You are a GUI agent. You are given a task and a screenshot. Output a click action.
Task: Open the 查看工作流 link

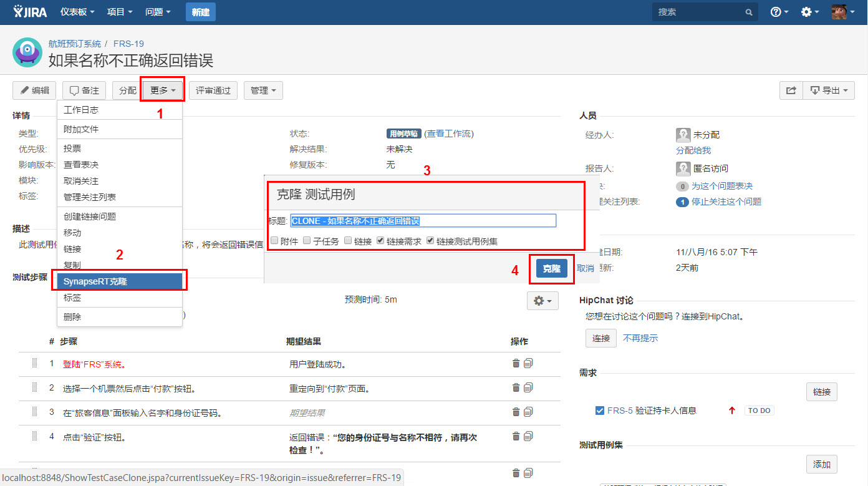click(449, 134)
